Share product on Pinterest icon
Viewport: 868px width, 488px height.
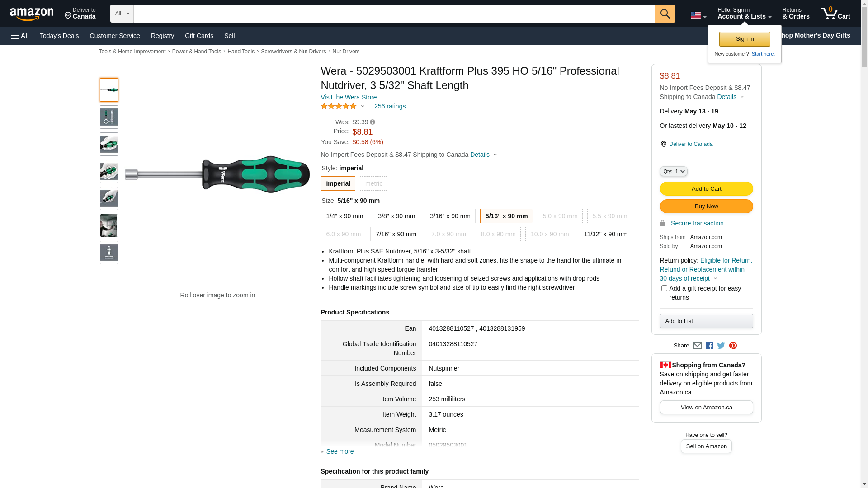733,346
